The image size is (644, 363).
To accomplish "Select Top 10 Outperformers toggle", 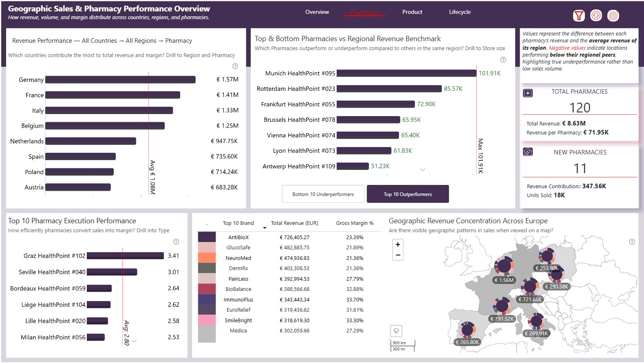I will [x=408, y=194].
